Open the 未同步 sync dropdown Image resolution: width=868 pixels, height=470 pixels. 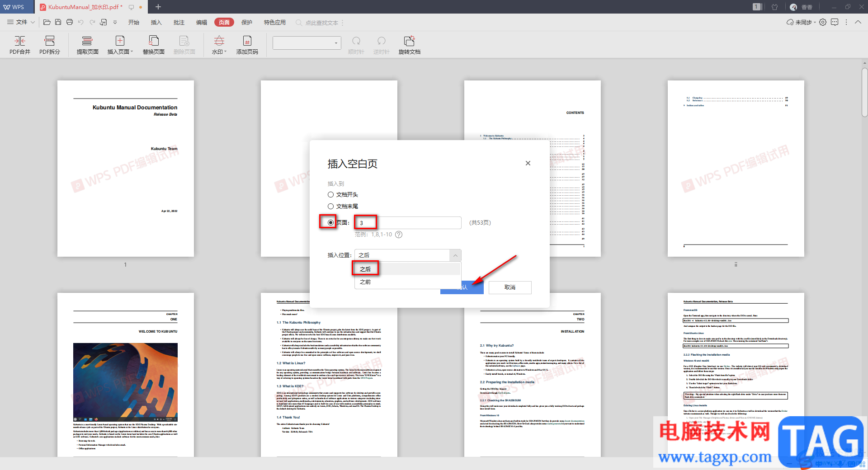coord(801,22)
